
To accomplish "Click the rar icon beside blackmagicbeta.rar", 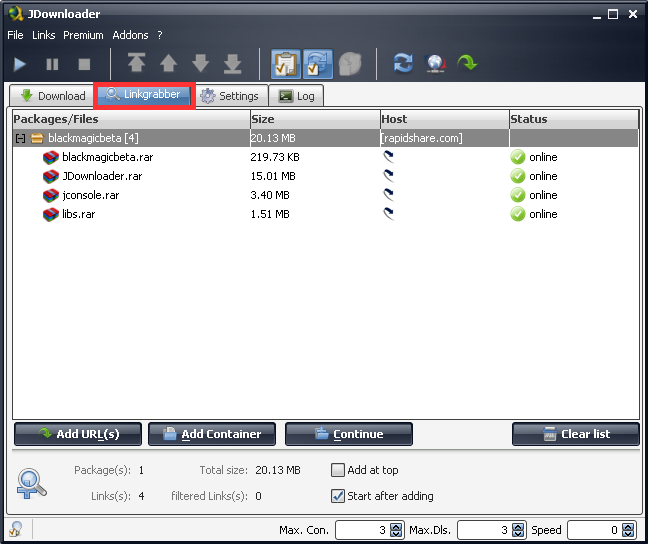I will (51, 157).
